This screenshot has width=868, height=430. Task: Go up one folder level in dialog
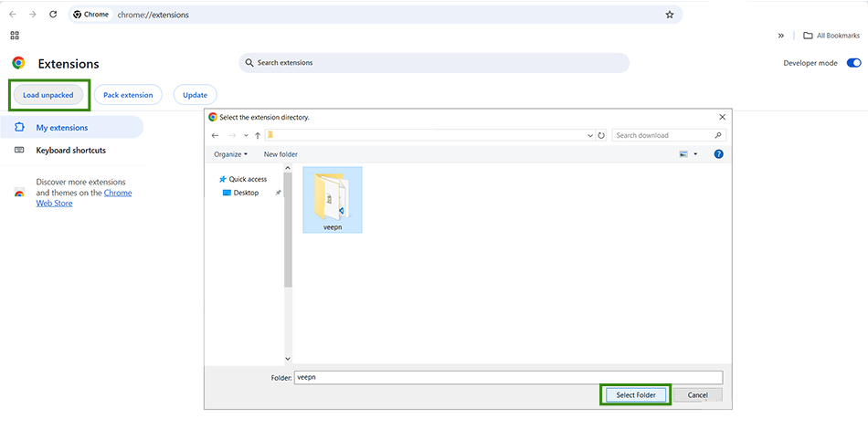pos(258,135)
